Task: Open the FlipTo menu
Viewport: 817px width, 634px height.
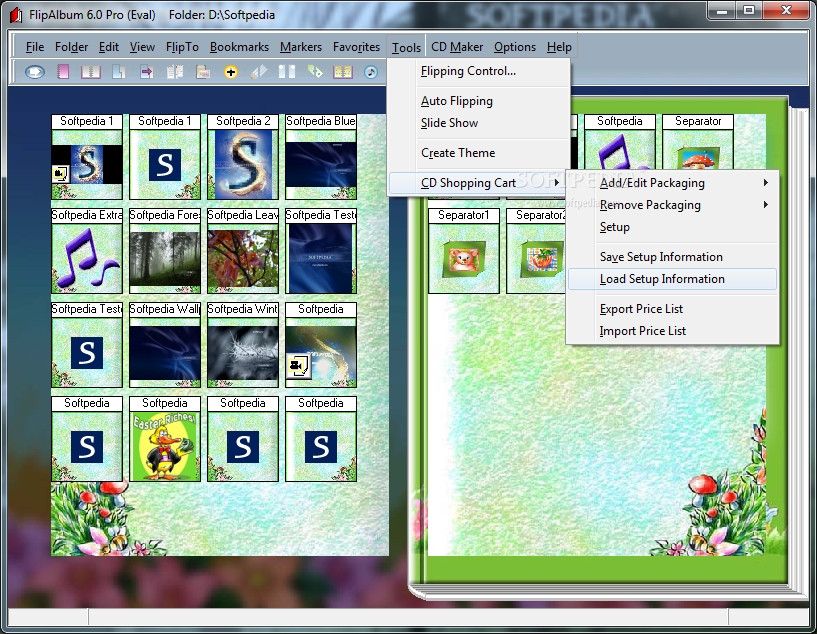Action: tap(182, 47)
